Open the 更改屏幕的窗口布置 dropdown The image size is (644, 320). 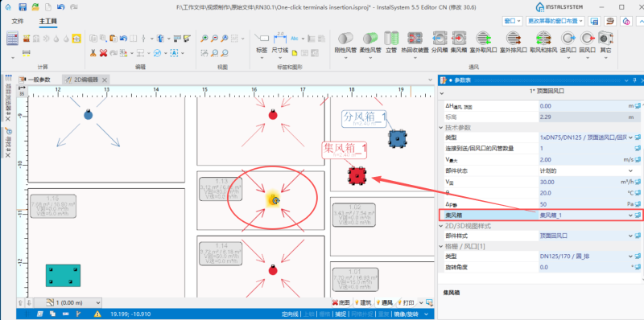coord(555,21)
